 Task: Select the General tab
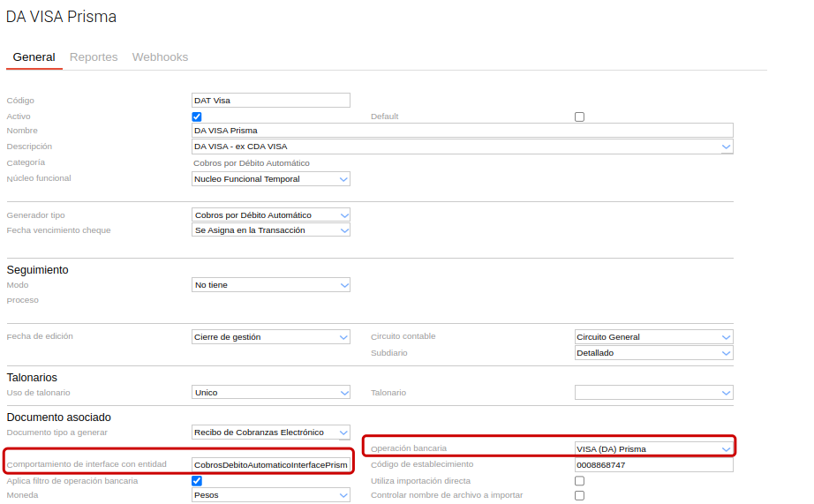(x=34, y=57)
